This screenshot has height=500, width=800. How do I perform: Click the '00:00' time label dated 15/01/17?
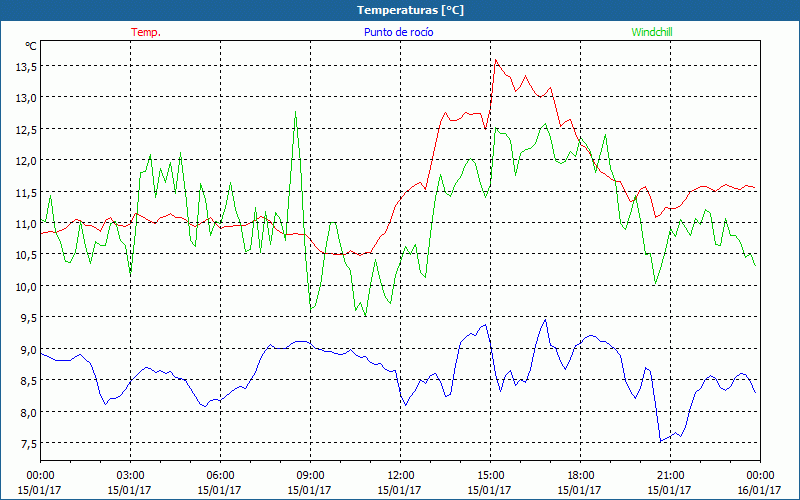pyautogui.click(x=40, y=476)
